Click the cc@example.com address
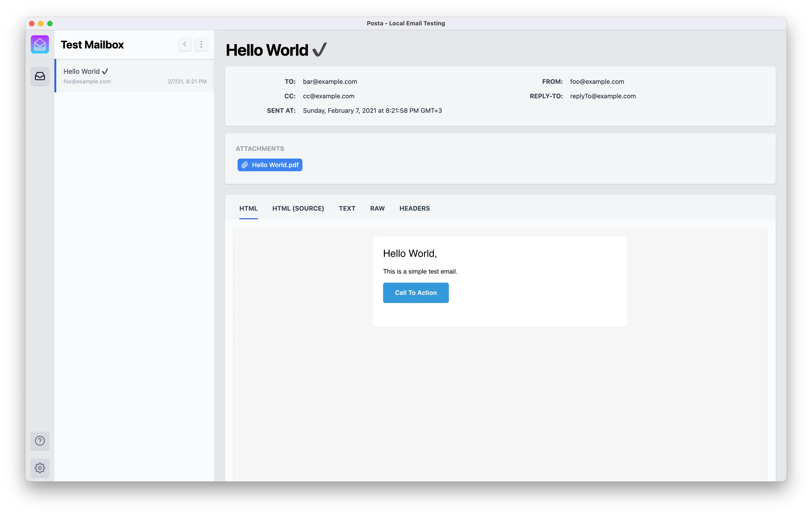812x515 pixels. coord(328,96)
